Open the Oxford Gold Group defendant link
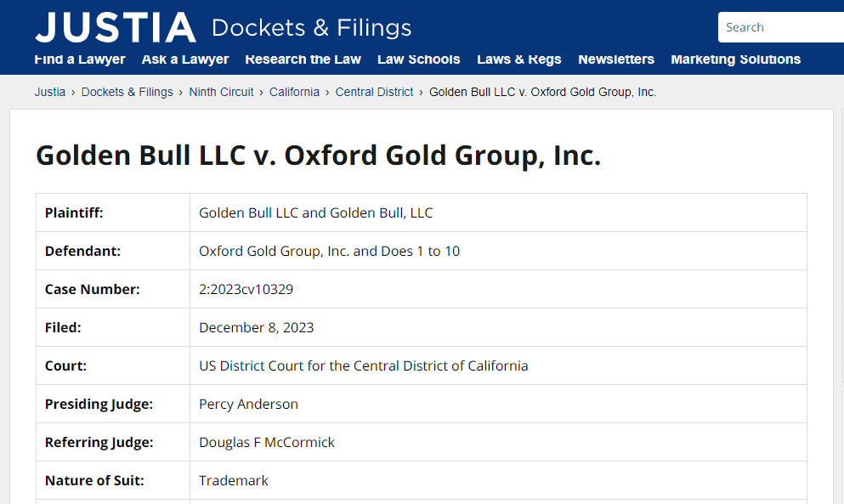Screen dimensions: 844x504 (255, 251)
